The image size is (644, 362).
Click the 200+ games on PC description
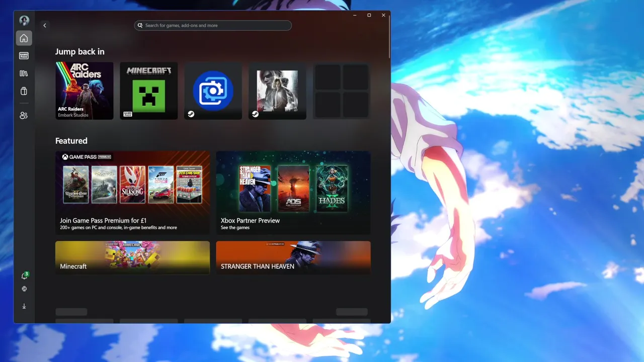(118, 228)
